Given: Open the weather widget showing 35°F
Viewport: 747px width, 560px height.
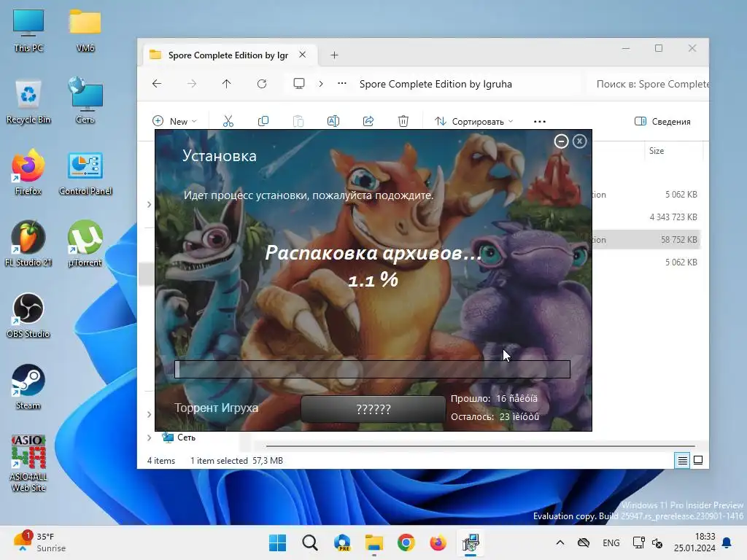Looking at the screenshot, I should click(x=39, y=542).
